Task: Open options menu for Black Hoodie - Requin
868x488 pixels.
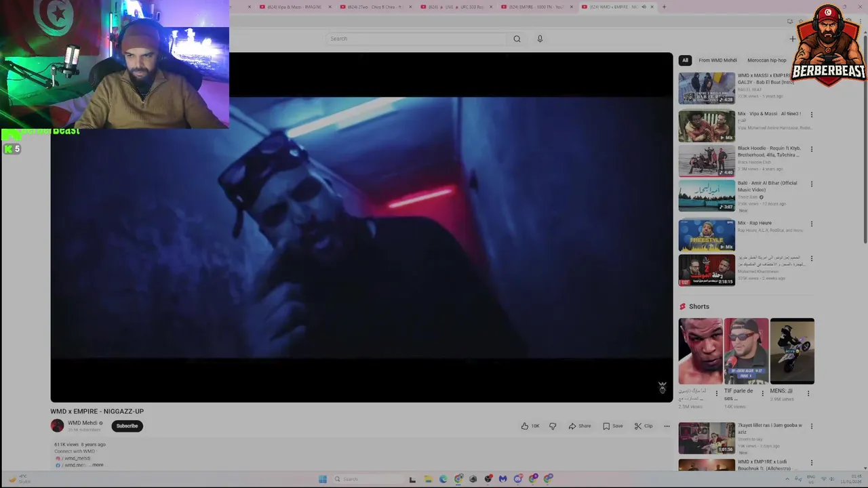Action: tap(811, 149)
